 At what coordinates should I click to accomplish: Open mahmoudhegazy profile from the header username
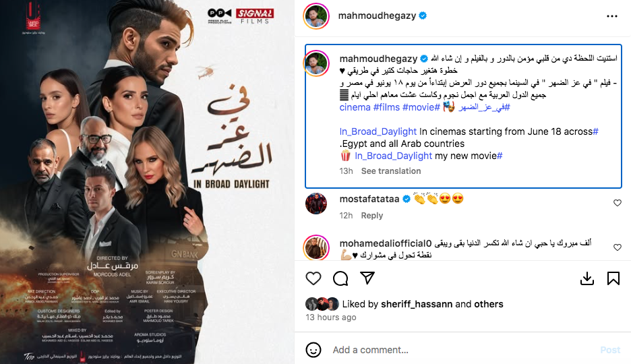point(377,16)
